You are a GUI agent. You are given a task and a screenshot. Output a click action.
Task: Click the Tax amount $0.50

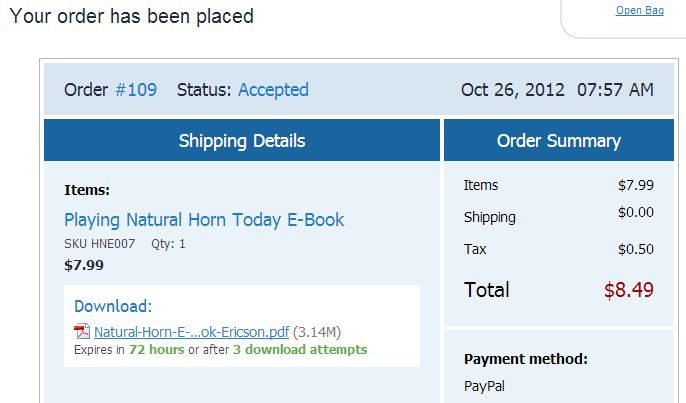[636, 249]
